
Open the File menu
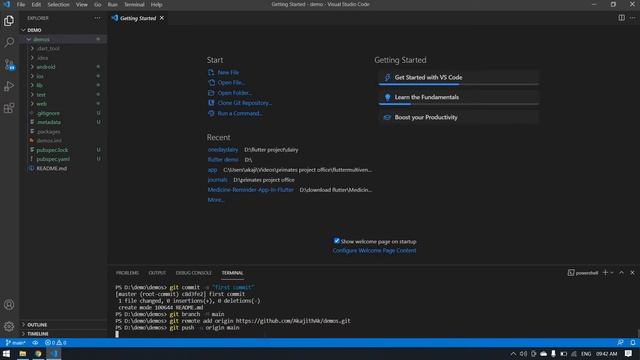coord(21,4)
